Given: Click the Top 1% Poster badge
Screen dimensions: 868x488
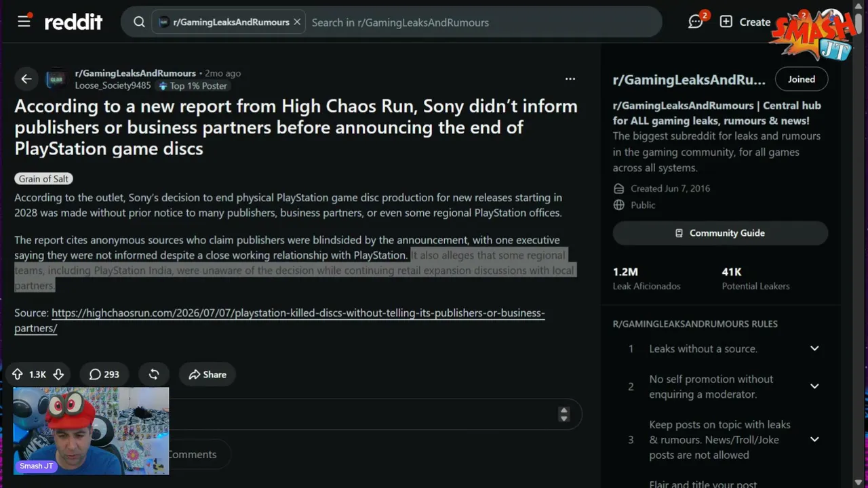Looking at the screenshot, I should click(x=193, y=86).
